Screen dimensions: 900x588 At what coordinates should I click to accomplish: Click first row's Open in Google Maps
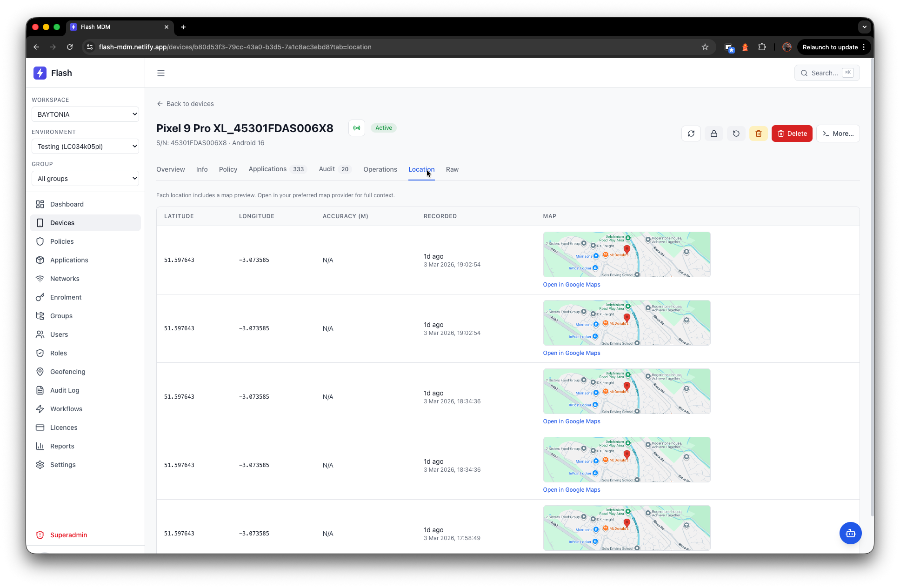click(571, 285)
